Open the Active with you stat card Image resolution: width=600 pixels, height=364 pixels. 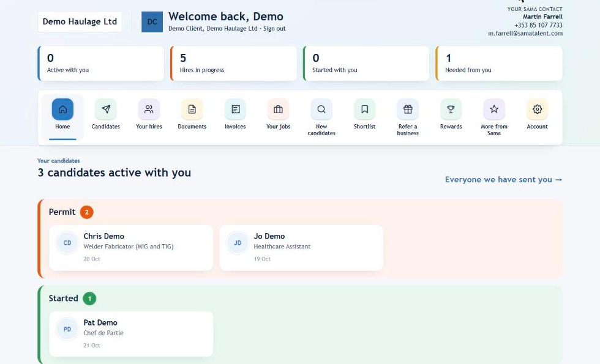point(101,64)
